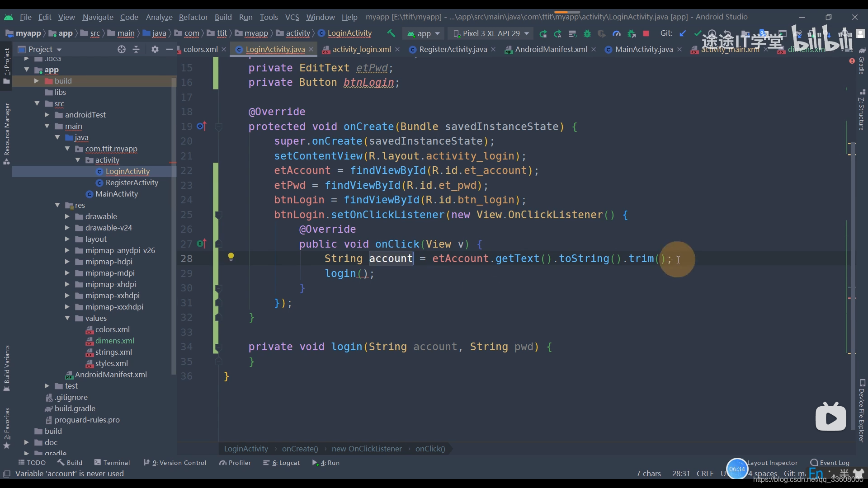The image size is (868, 488).
Task: Click onCreate() in bottom breadcrumb
Action: tap(300, 449)
